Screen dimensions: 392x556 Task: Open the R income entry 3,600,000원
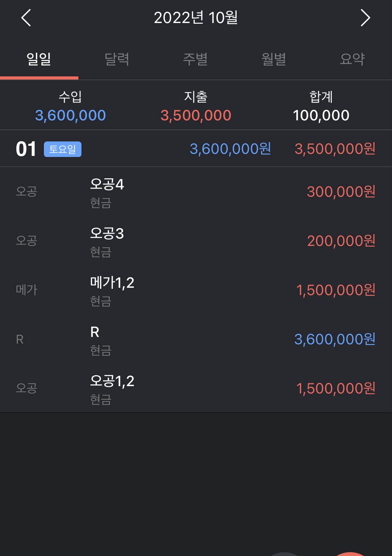196,339
